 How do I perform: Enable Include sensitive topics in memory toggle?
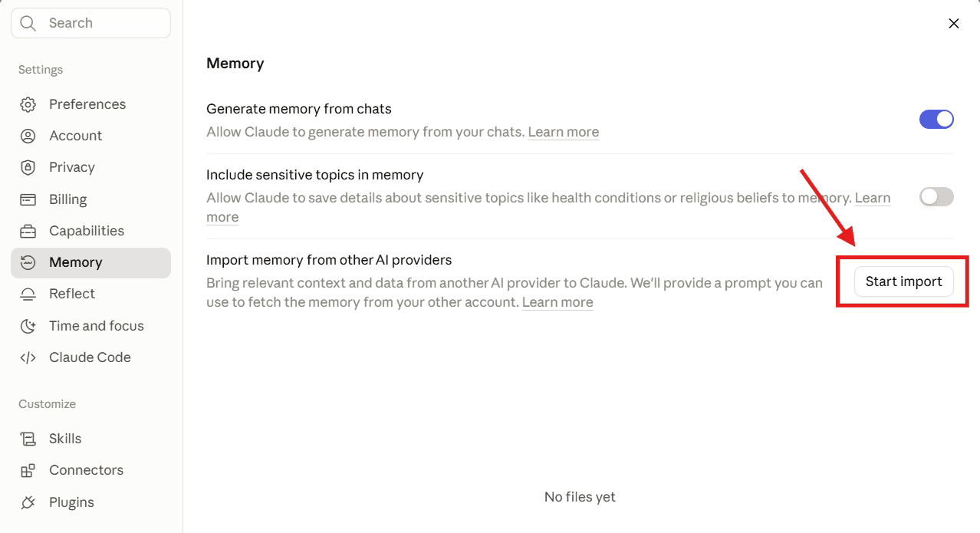[x=936, y=197]
